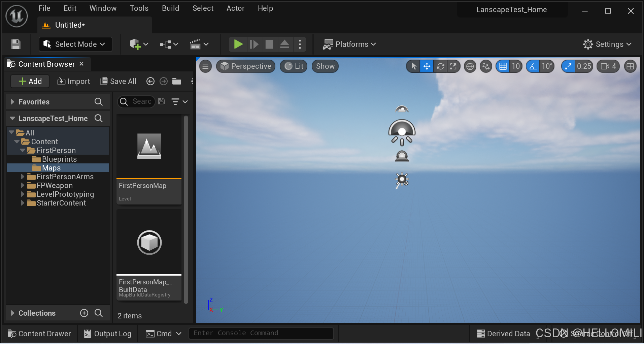The image size is (644, 344).
Task: Open the asset filters dropdown
Action: 179,101
